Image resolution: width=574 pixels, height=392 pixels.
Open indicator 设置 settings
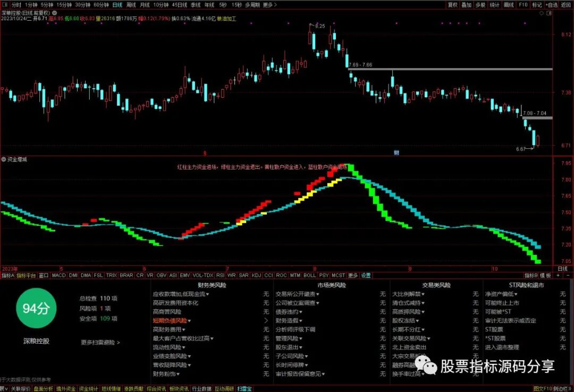click(366, 275)
